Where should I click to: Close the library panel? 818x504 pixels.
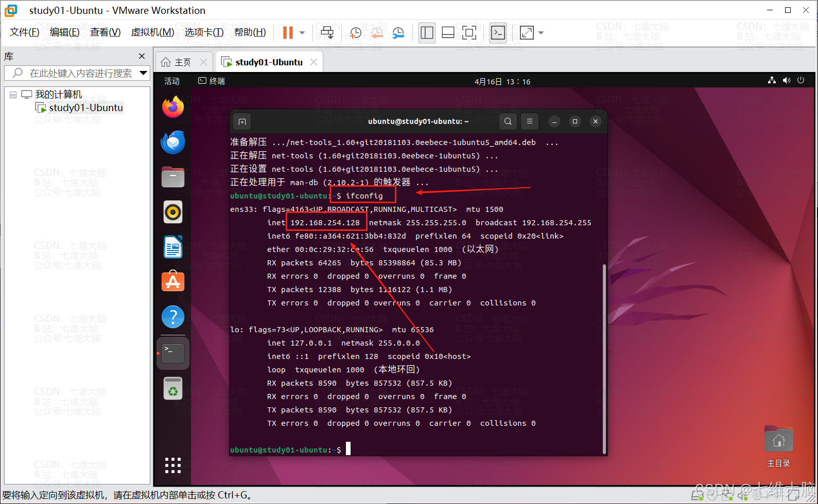point(142,56)
